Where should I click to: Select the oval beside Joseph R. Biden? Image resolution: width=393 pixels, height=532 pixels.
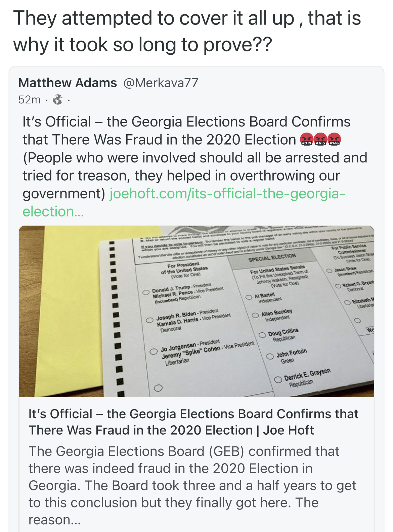149,320
